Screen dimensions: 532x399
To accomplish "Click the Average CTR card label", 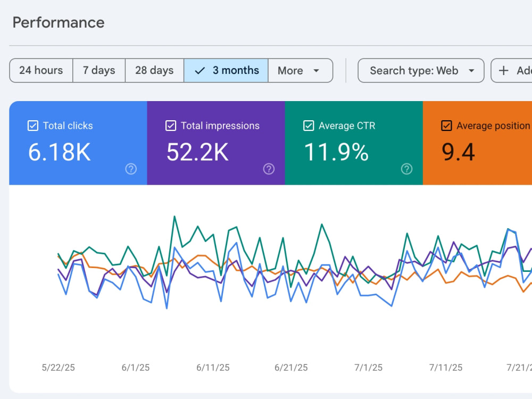I will click(x=347, y=126).
